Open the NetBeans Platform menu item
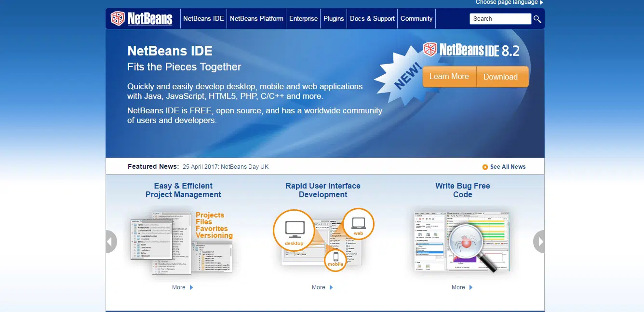The image size is (644, 312). click(256, 19)
